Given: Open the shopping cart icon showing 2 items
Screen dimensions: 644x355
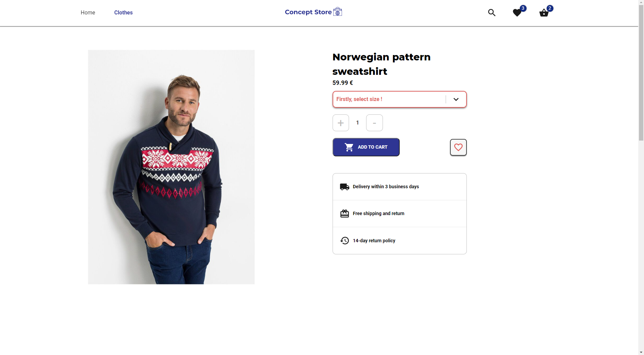Looking at the screenshot, I should [543, 13].
